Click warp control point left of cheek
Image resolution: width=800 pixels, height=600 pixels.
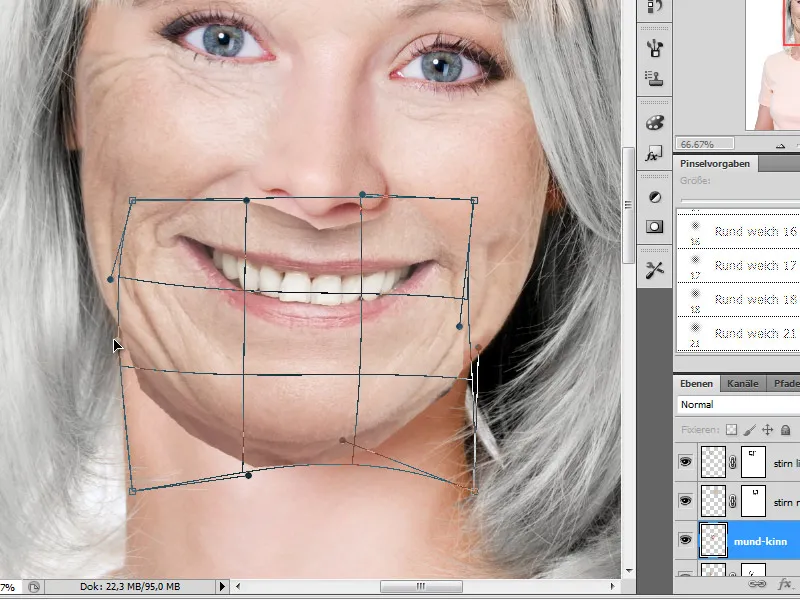(111, 280)
